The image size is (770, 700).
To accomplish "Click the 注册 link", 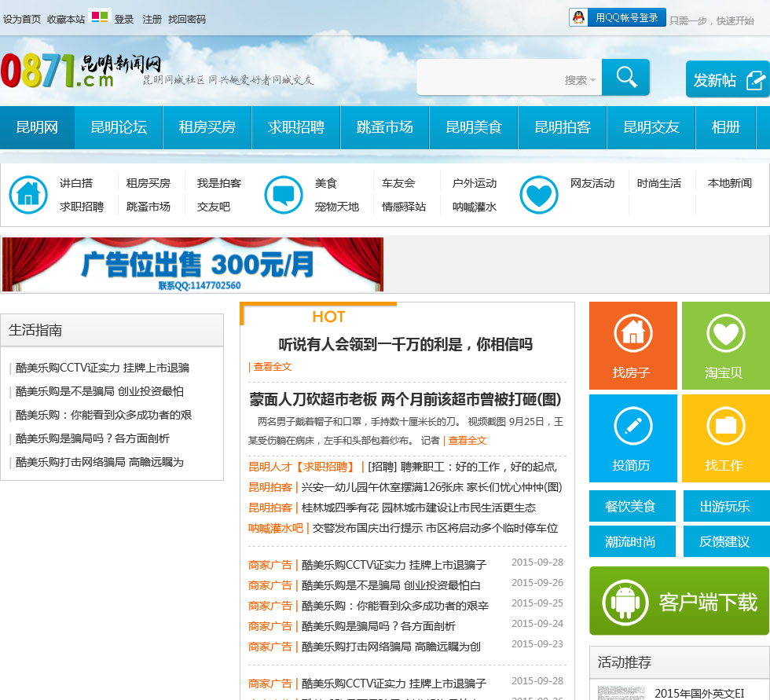I will 152,19.
